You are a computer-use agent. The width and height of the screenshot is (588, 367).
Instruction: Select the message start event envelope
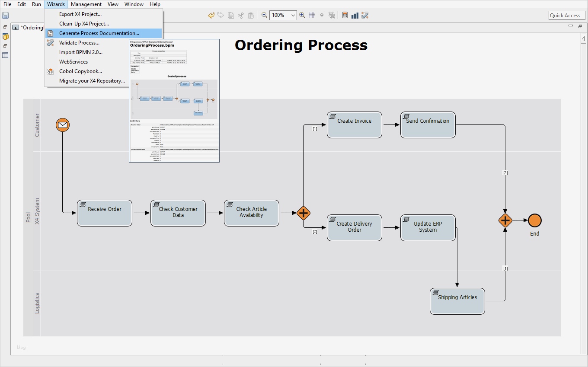[63, 125]
